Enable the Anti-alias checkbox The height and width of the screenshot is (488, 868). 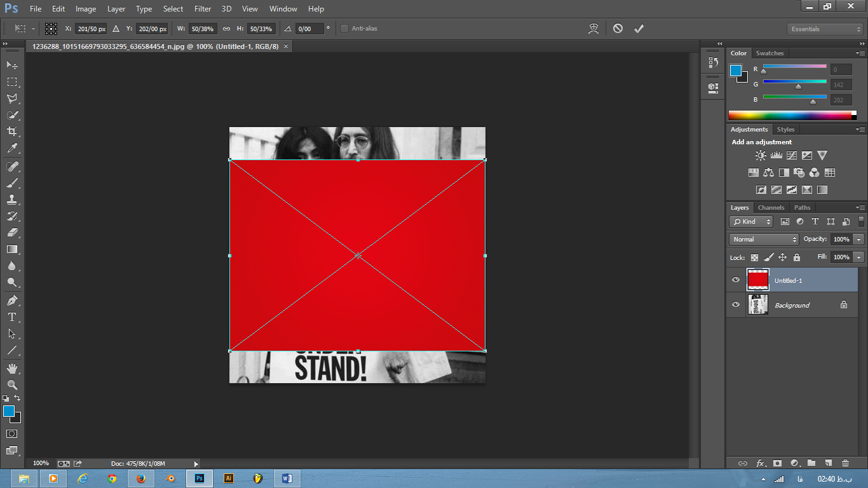point(344,29)
